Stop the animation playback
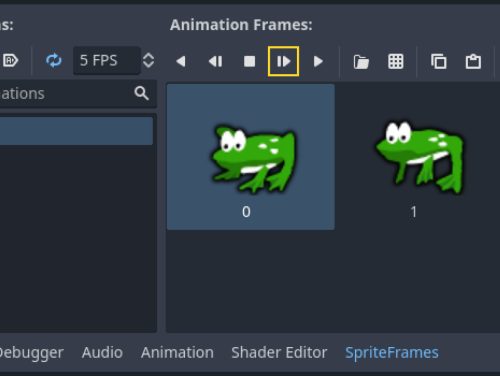 (249, 61)
